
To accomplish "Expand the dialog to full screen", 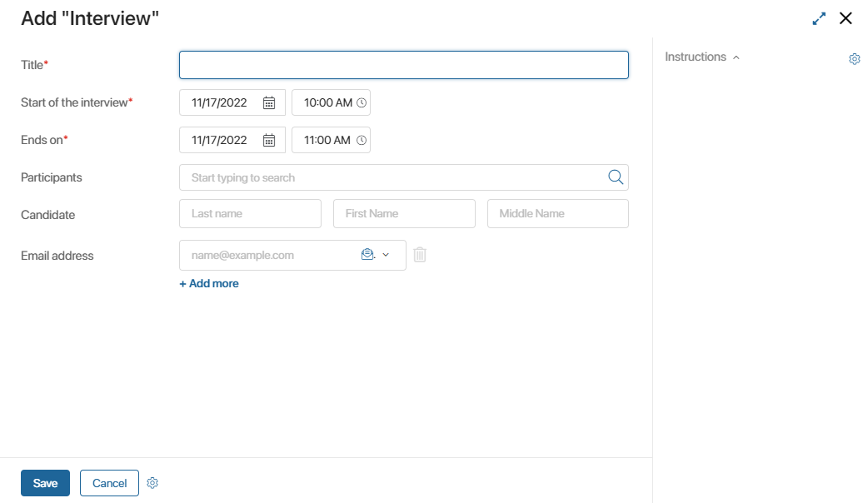I will [x=820, y=18].
